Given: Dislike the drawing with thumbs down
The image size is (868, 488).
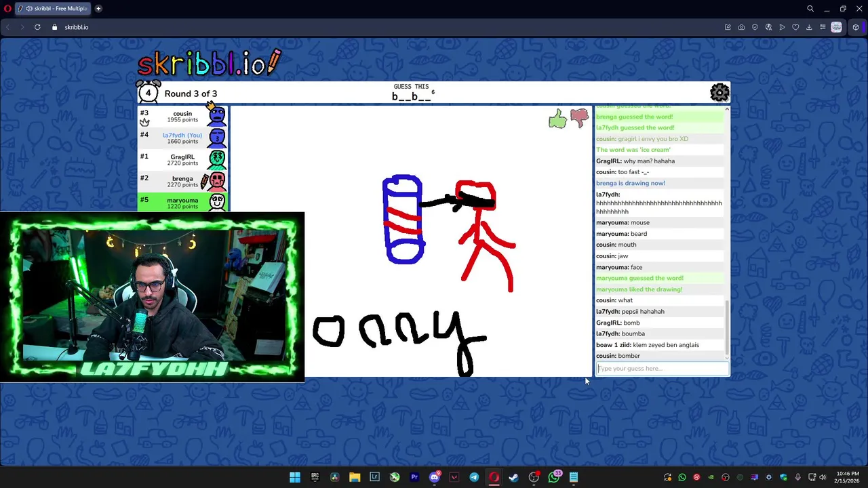Looking at the screenshot, I should (x=579, y=119).
